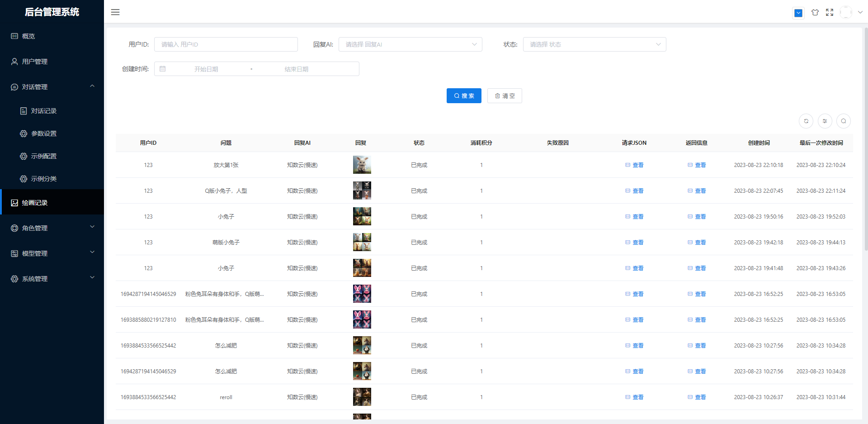Image resolution: width=868 pixels, height=424 pixels.
Task: View 请求JSON for the 放大第1张 row
Action: pyautogui.click(x=634, y=165)
